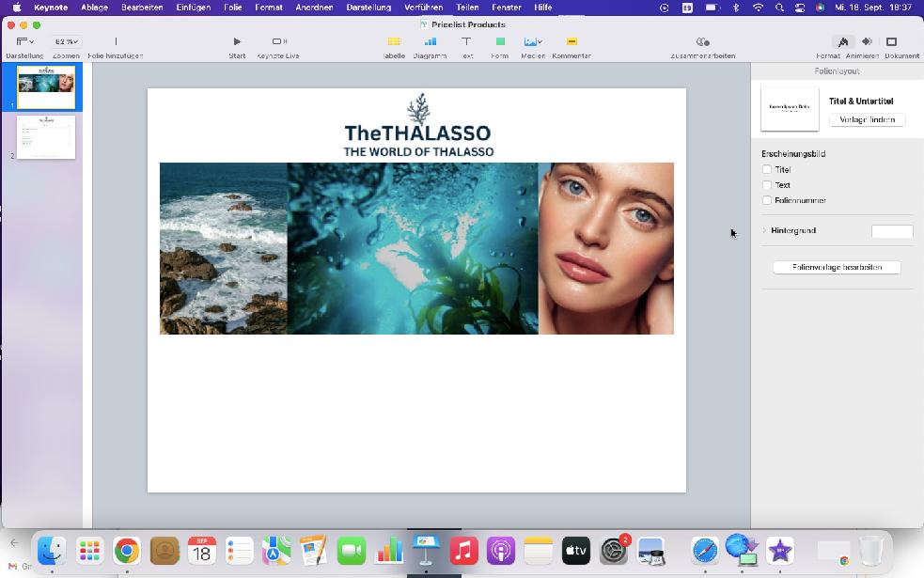Enable the Titel checkbox

tap(767, 170)
